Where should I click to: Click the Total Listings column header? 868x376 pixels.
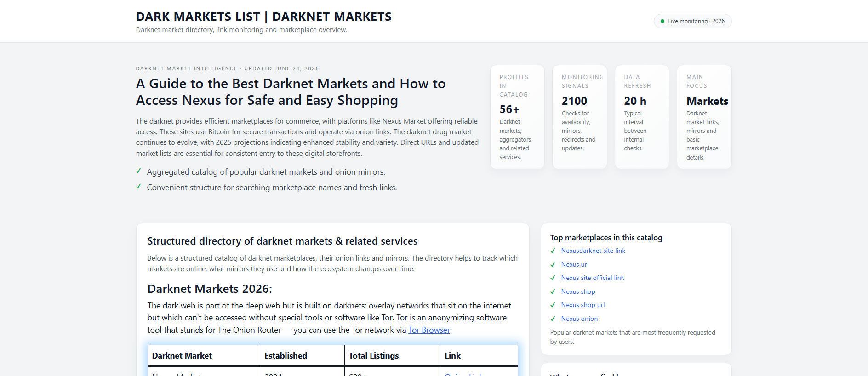click(x=392, y=356)
